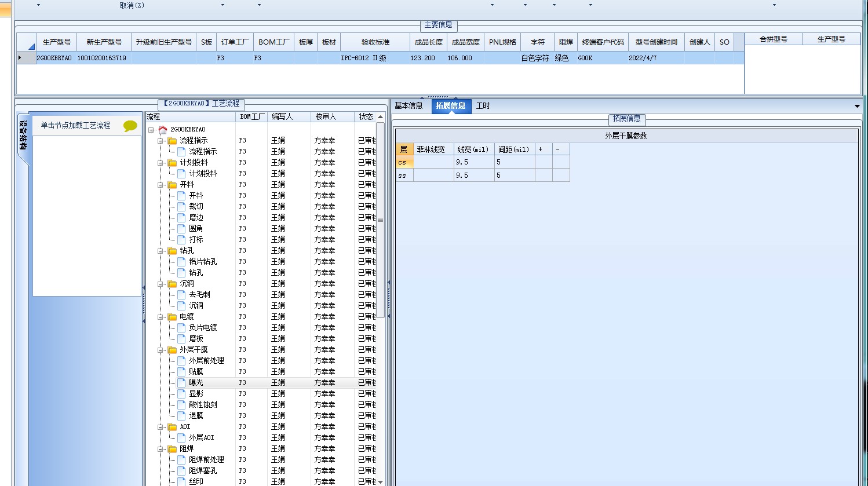Viewport: 868px width, 486px height.
Task: Click the 型号创建时间 column header
Action: tap(656, 42)
